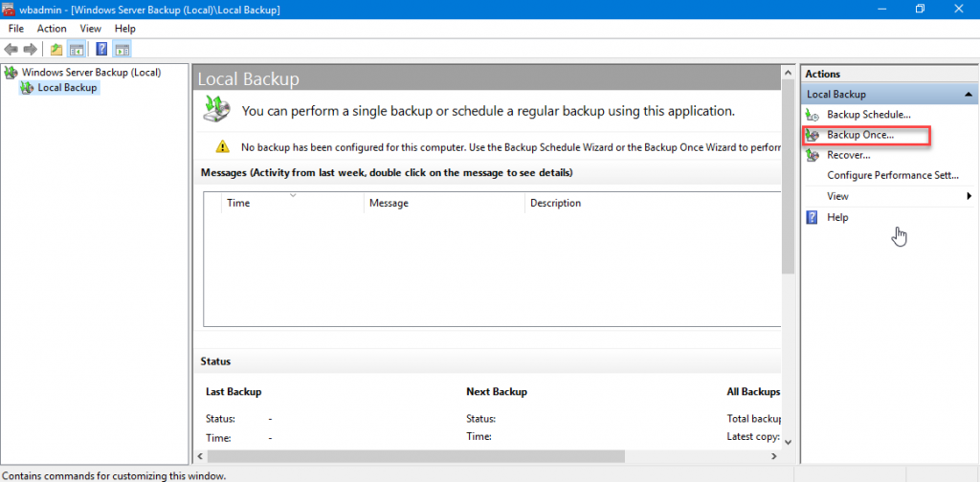Click the 'Next Backup' heading
The height and width of the screenshot is (482, 980).
[x=497, y=392]
